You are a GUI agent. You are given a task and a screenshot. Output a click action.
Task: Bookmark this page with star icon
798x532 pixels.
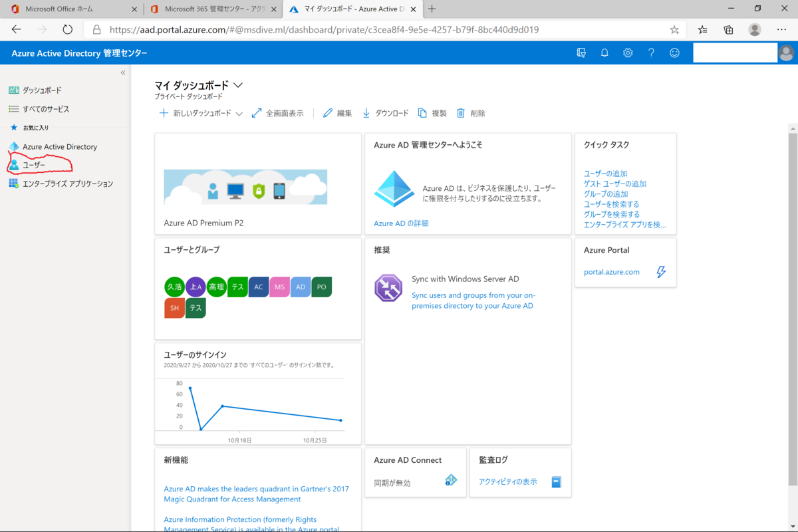pyautogui.click(x=674, y=29)
